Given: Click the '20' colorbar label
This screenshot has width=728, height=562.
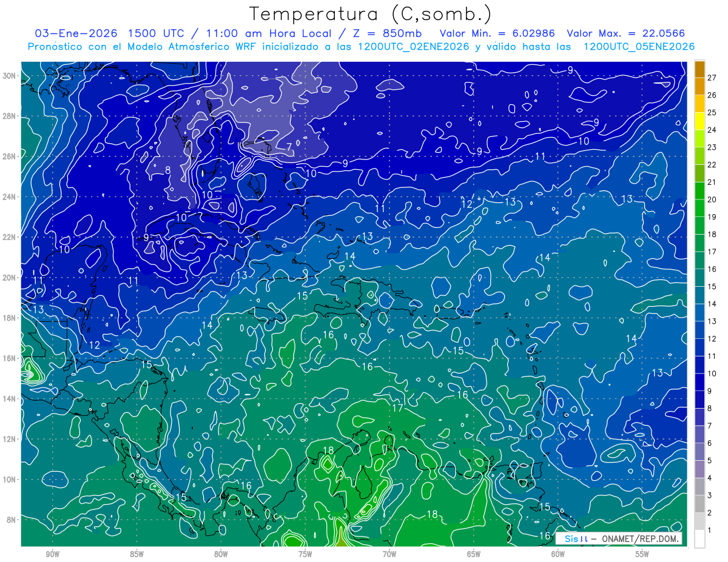Looking at the screenshot, I should click(712, 199).
